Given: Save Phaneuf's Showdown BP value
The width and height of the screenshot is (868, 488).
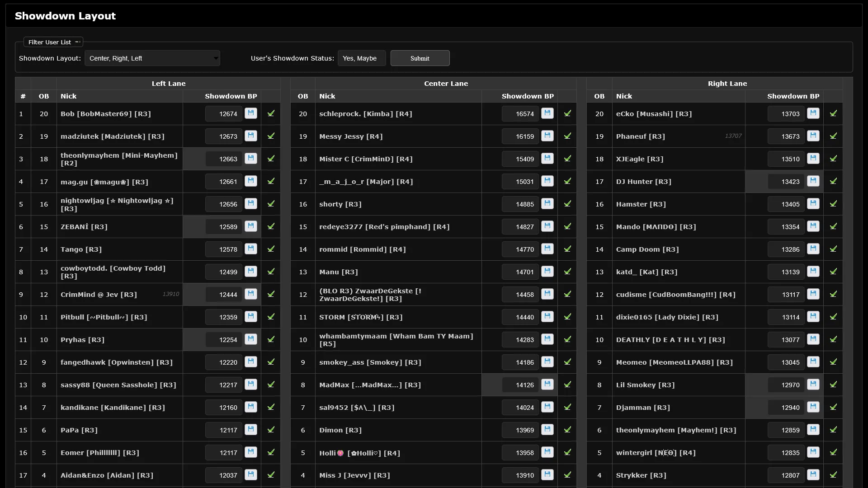Looking at the screenshot, I should click(813, 136).
